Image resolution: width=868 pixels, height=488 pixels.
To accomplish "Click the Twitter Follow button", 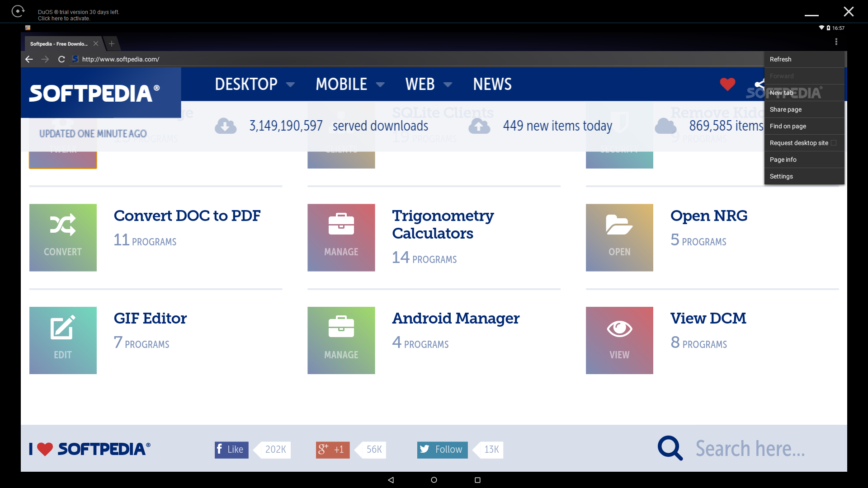I will coord(443,450).
